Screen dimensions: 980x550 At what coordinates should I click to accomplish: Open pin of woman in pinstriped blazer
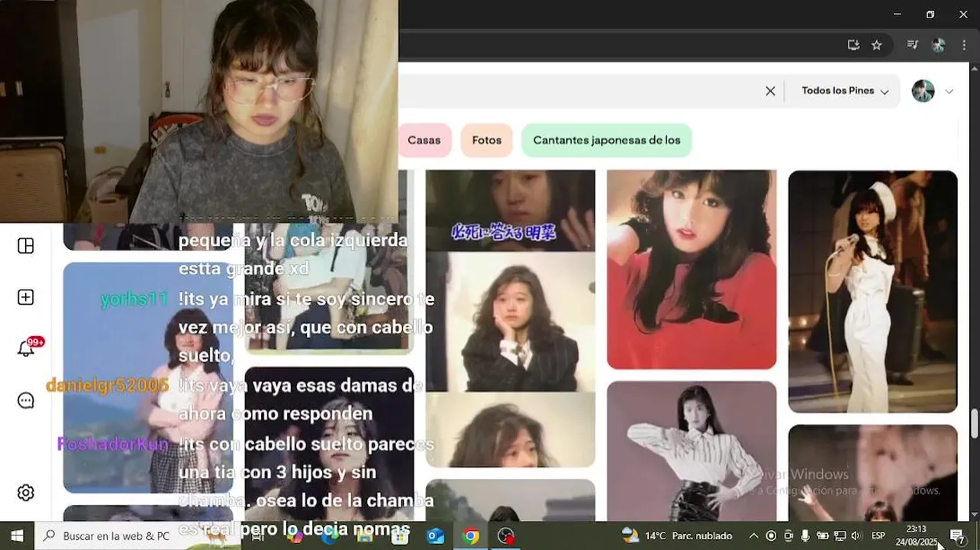(511, 322)
